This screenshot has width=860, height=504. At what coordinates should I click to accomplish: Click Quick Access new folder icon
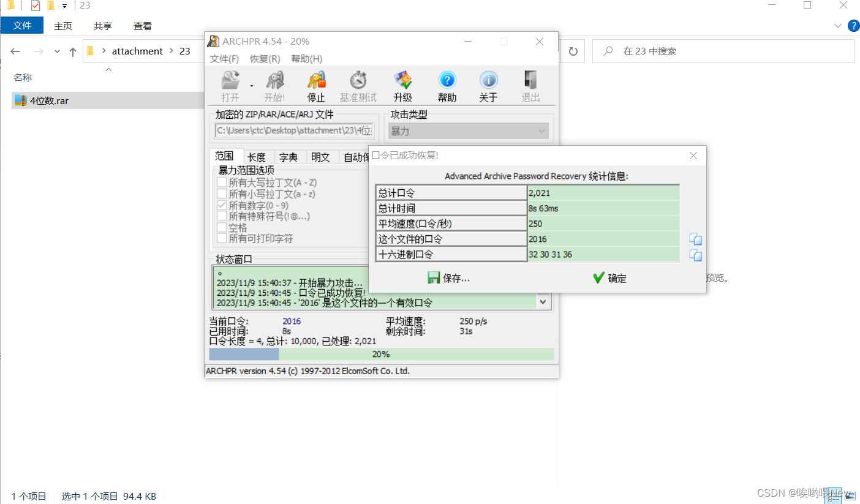[x=51, y=6]
